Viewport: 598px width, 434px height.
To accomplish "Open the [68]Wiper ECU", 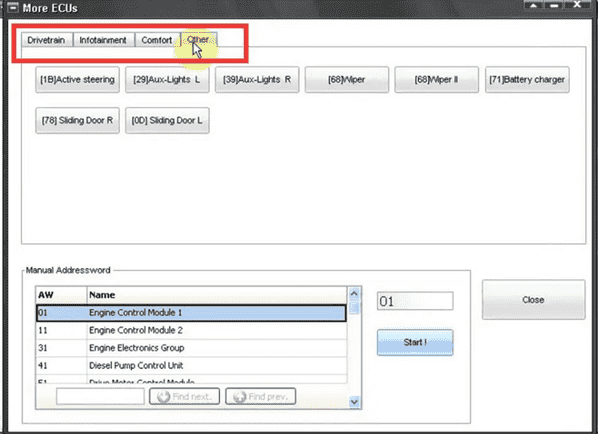I will (x=347, y=80).
